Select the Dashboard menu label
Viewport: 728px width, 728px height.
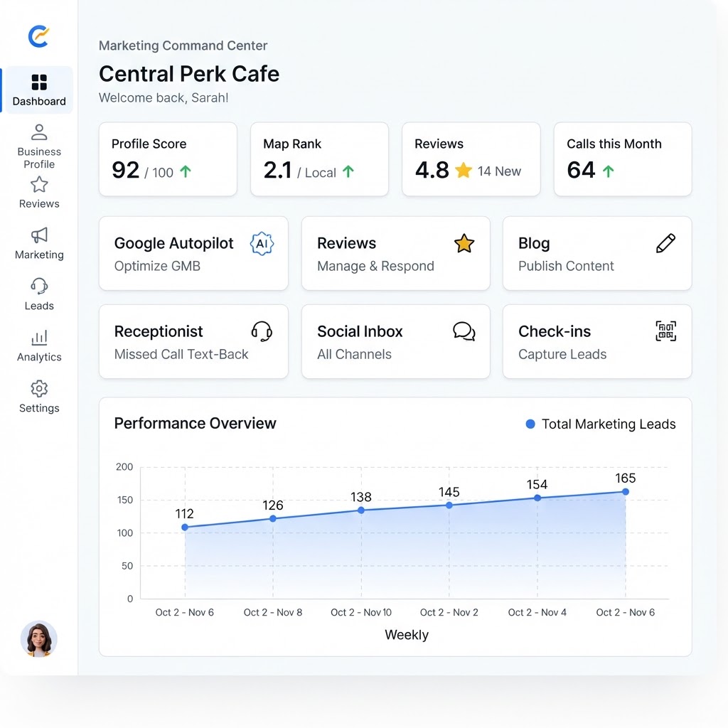pos(39,101)
